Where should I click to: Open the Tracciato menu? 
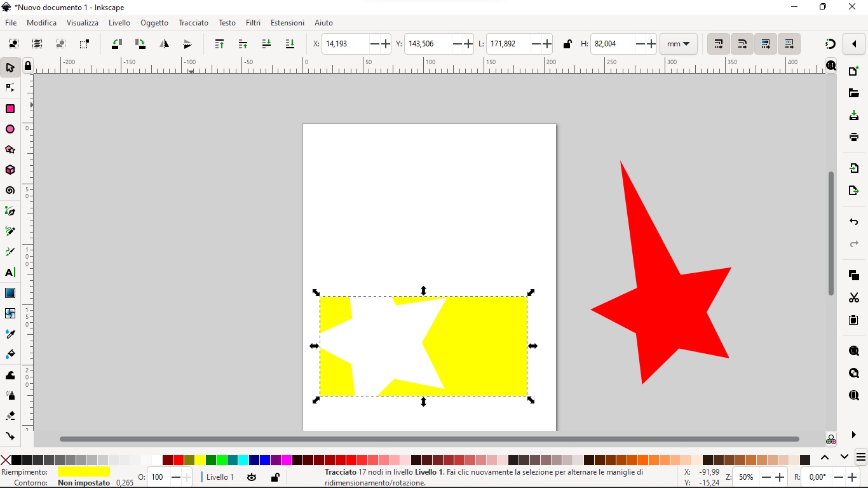tap(193, 23)
